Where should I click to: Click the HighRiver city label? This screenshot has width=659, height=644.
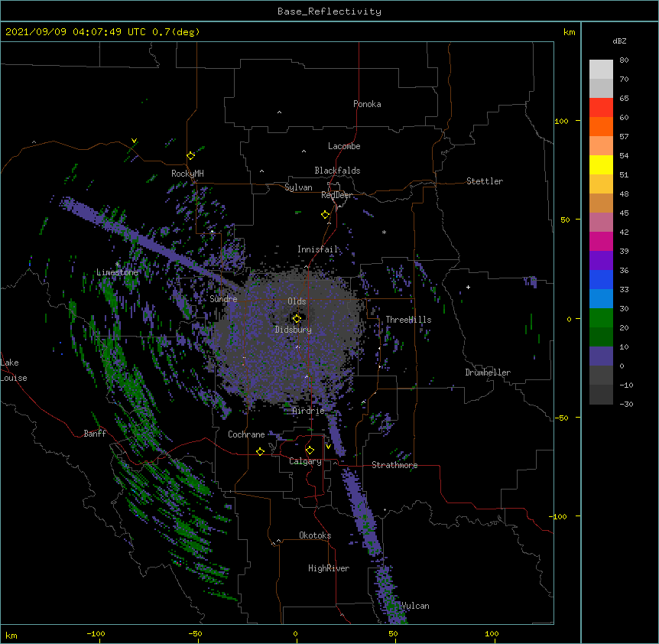coord(329,568)
